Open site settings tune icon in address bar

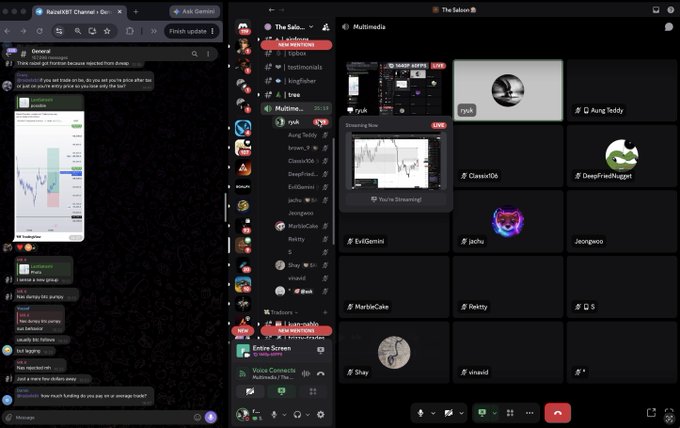(59, 31)
